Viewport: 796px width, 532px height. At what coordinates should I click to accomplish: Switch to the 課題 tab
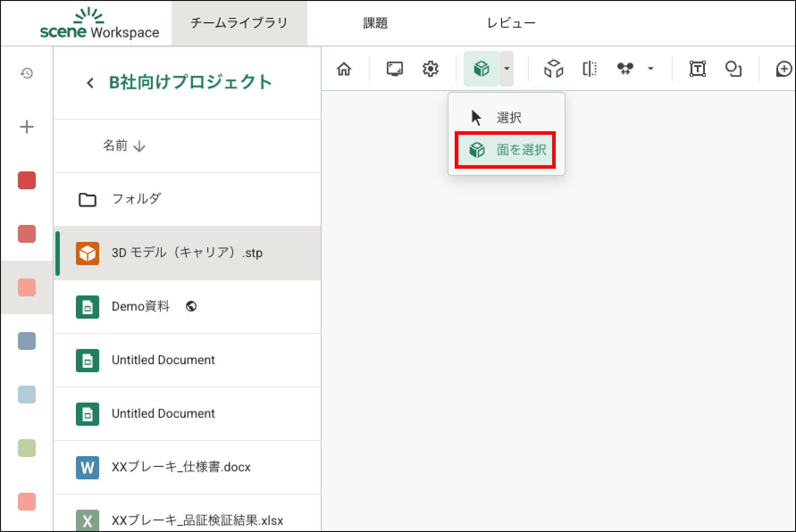pos(375,23)
